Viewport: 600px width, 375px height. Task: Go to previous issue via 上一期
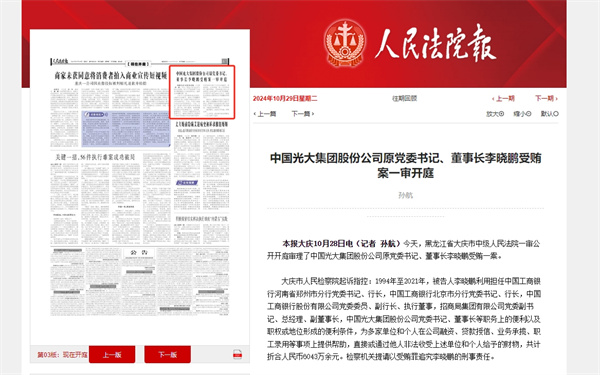[504, 99]
